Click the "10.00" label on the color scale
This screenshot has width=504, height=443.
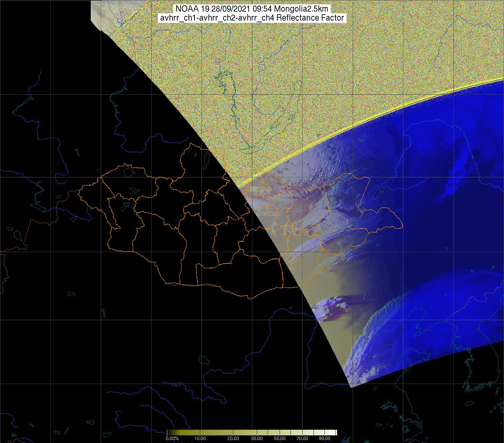[200, 438]
